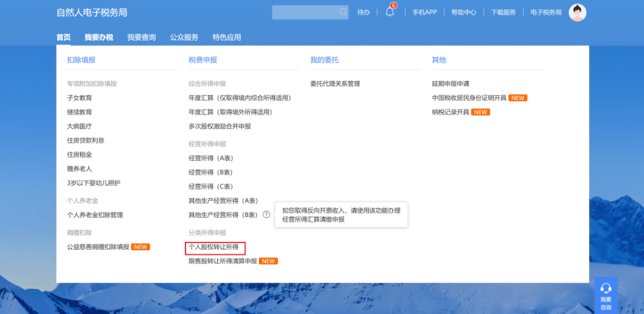Screen dimensions: 644x314
Task: Open 年度汇算（仅取得境内综合所得适用）
Action: [x=240, y=98]
